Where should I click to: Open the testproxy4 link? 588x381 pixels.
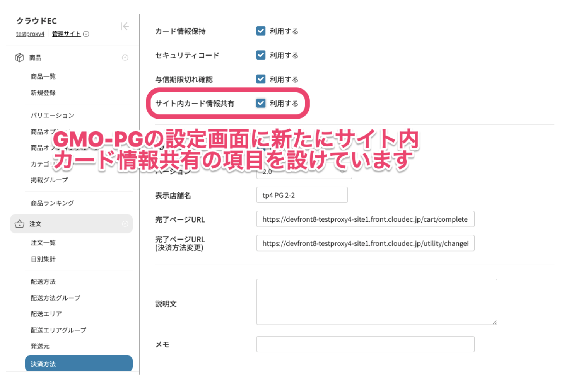(30, 34)
